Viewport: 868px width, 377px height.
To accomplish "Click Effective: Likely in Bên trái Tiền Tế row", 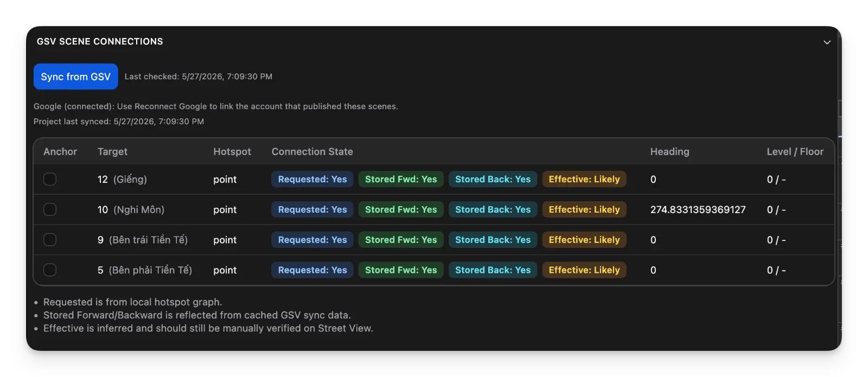I will 584,240.
